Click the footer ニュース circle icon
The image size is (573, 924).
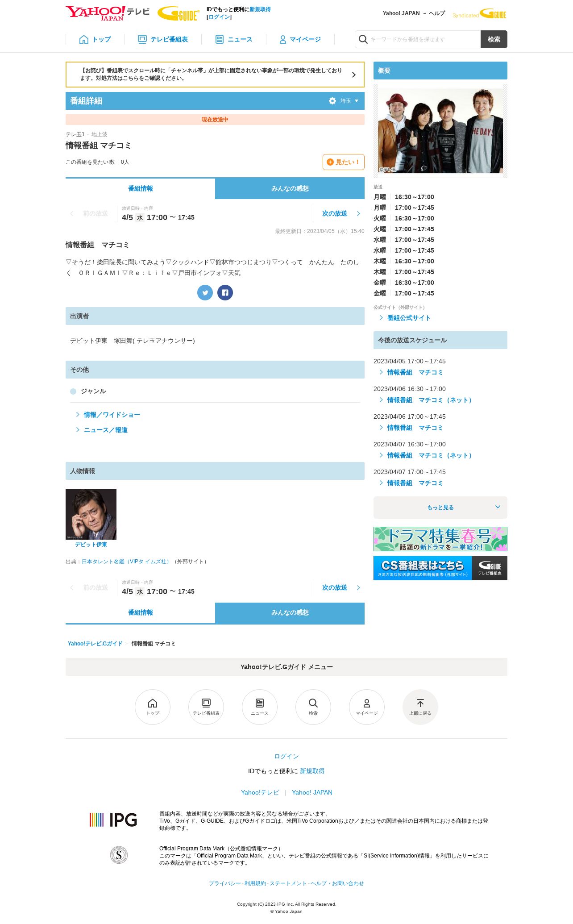pyautogui.click(x=260, y=707)
